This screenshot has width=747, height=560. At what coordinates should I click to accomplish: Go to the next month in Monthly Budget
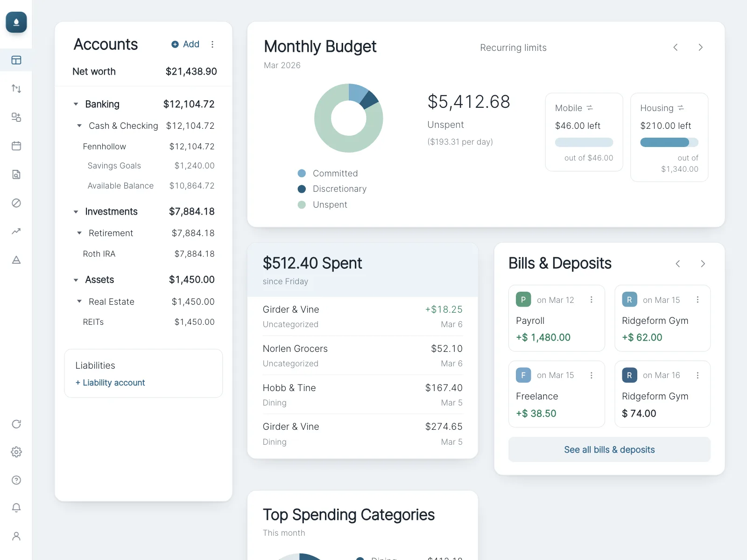[700, 48]
